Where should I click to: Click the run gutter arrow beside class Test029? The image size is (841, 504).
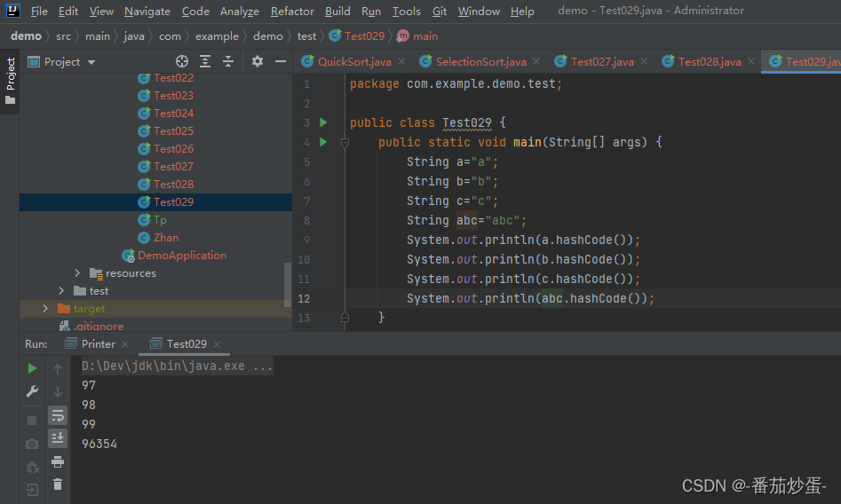click(x=323, y=122)
